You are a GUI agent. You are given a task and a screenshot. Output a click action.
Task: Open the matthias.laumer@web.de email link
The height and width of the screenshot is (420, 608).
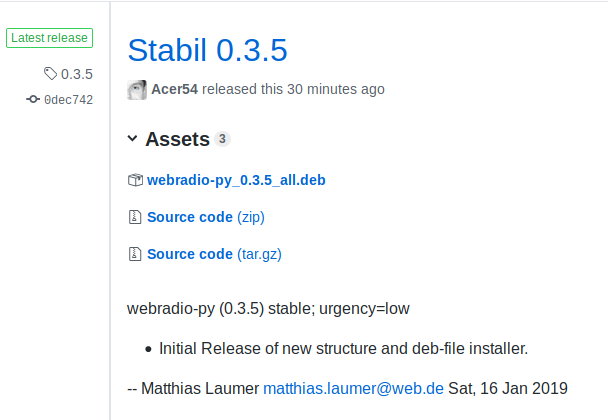click(353, 388)
